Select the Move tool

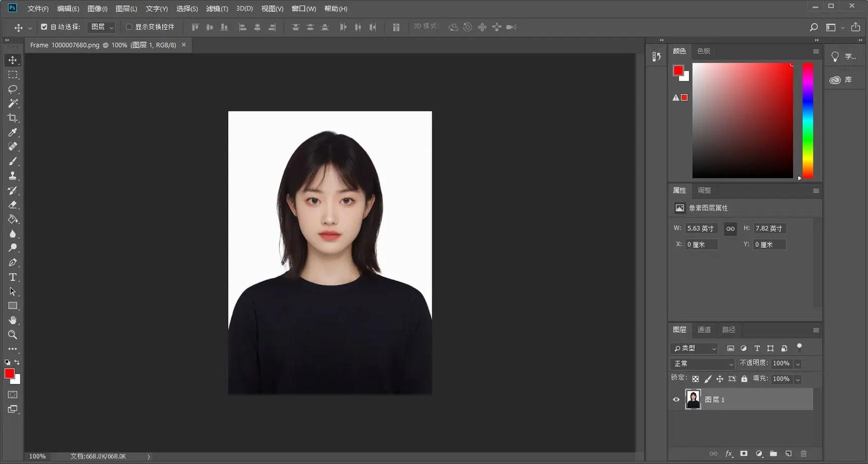pos(12,60)
